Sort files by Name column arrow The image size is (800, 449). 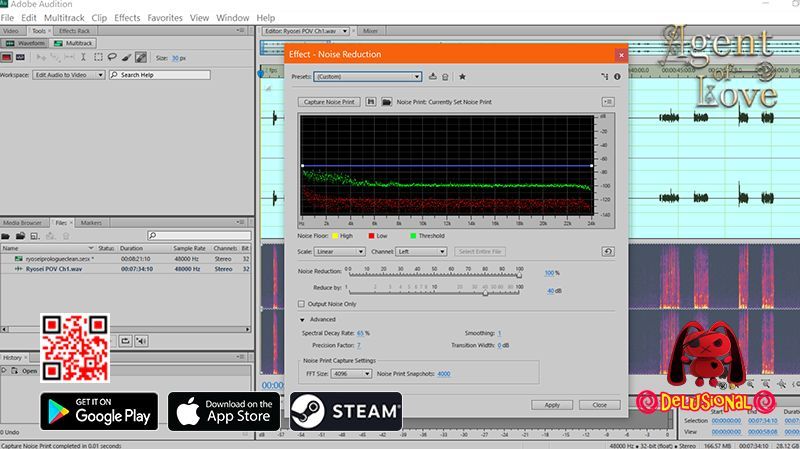point(91,248)
